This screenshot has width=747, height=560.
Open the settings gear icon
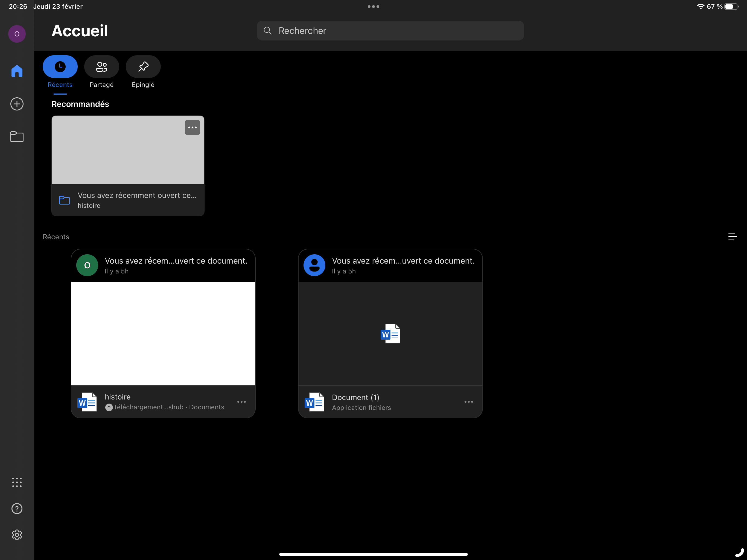17,535
